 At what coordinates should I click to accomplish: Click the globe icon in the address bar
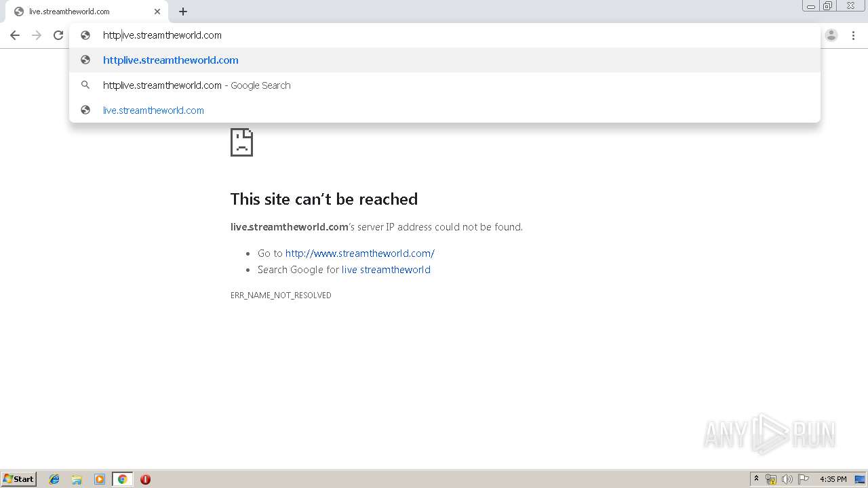coord(85,35)
